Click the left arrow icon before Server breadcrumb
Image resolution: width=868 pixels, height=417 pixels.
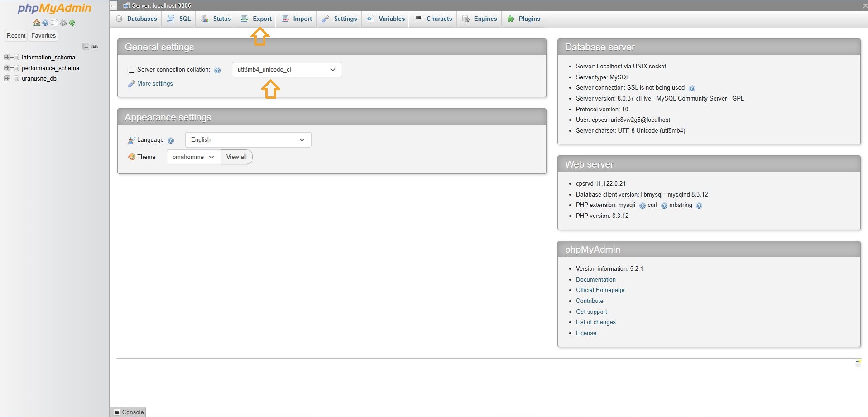click(x=114, y=6)
